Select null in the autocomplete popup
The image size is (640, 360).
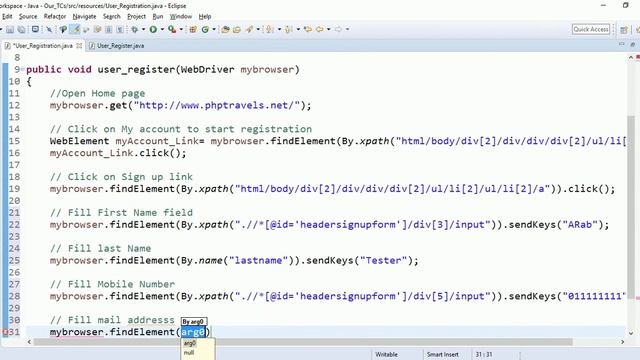189,352
